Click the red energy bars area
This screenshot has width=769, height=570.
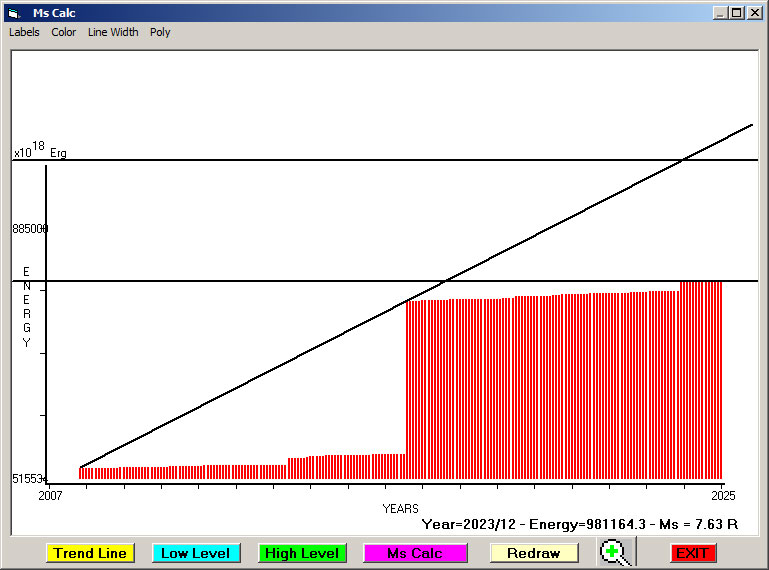pos(560,390)
